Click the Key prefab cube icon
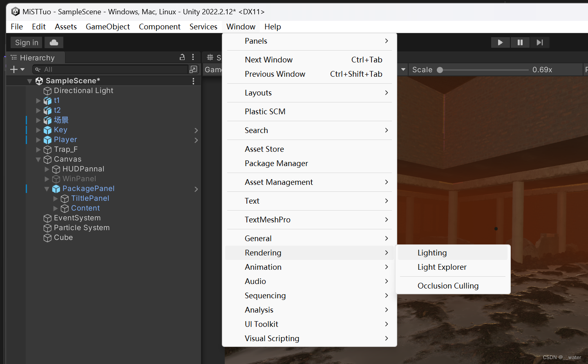 click(x=47, y=130)
